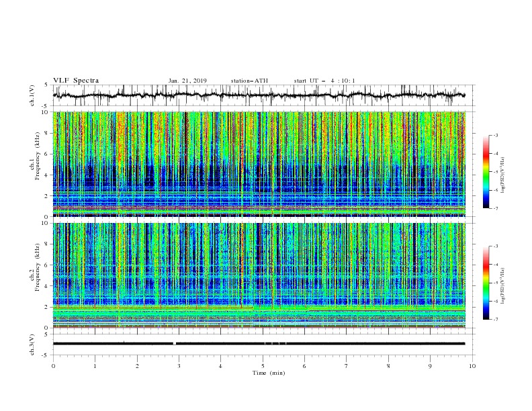Click inside the ch.2 spectrogram panel
Image resolution: width=532 pixels, height=411 pixels.
259,275
